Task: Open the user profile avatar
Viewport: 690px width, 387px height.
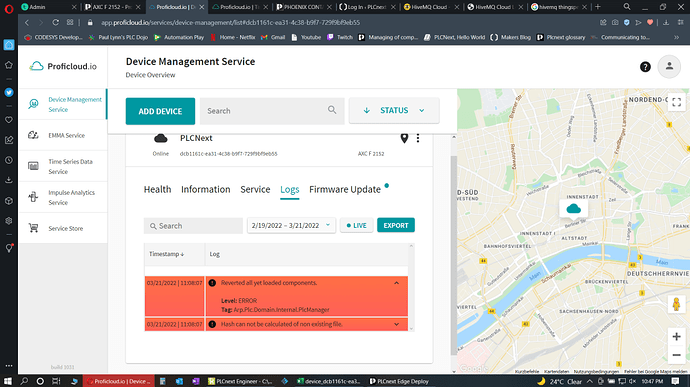Action: 669,66
